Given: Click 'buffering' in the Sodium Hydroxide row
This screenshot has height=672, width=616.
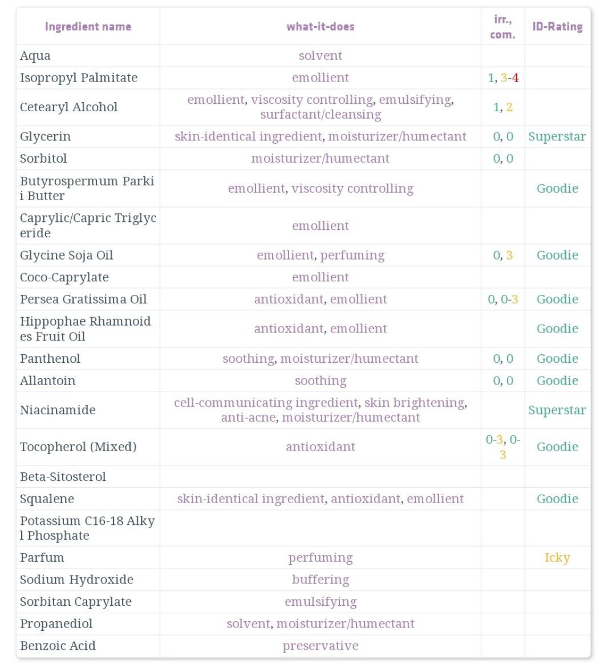Looking at the screenshot, I should [321, 580].
